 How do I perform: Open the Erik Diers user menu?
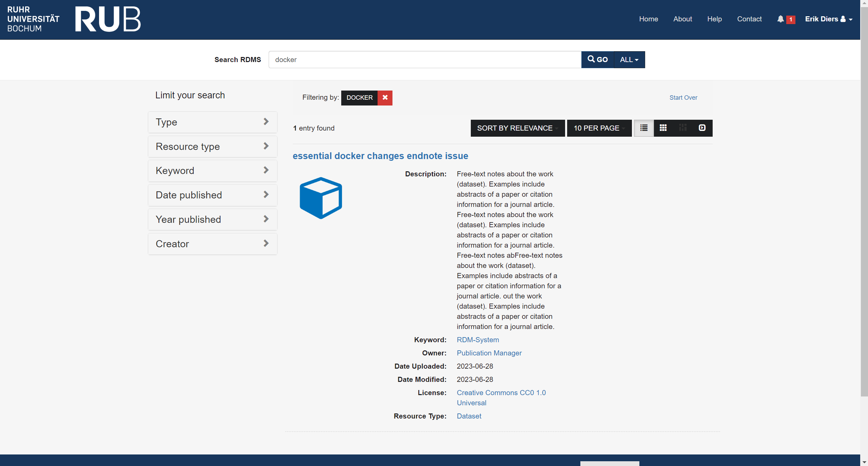pyautogui.click(x=829, y=19)
